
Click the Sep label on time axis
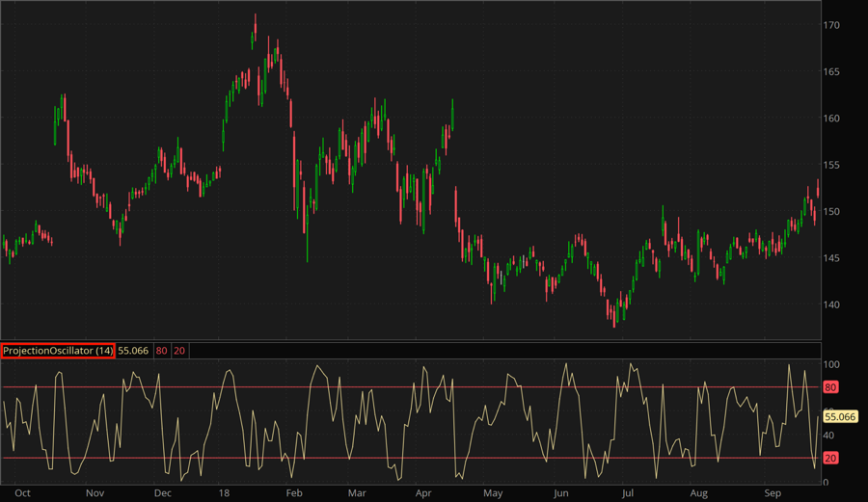click(x=773, y=493)
